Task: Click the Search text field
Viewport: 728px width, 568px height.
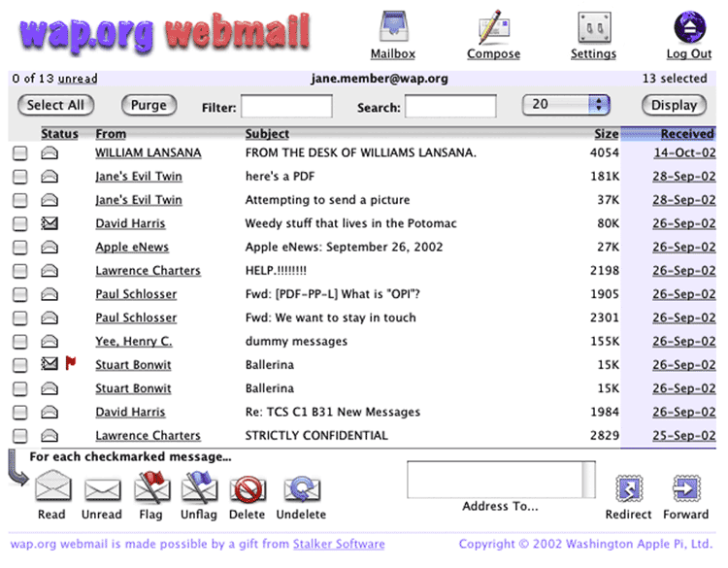Action: point(450,107)
